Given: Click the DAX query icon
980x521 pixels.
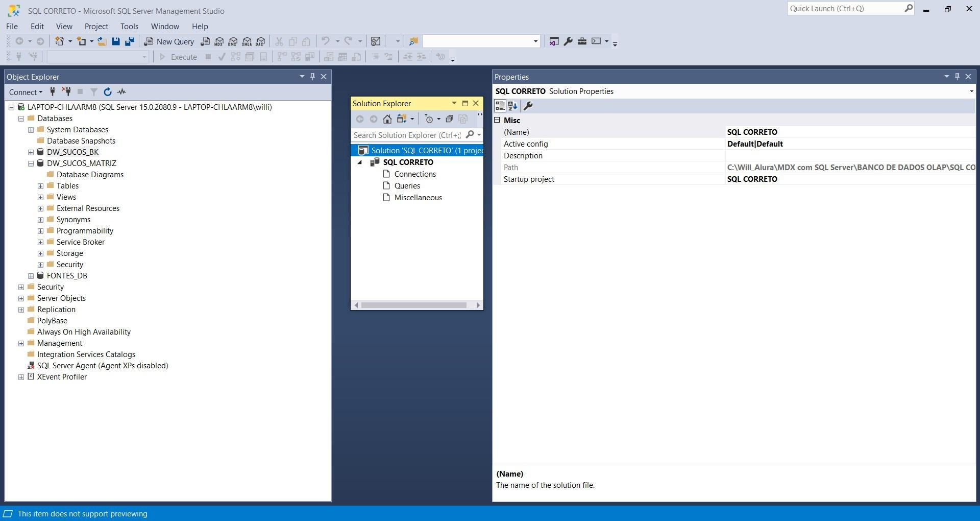Looking at the screenshot, I should [261, 41].
